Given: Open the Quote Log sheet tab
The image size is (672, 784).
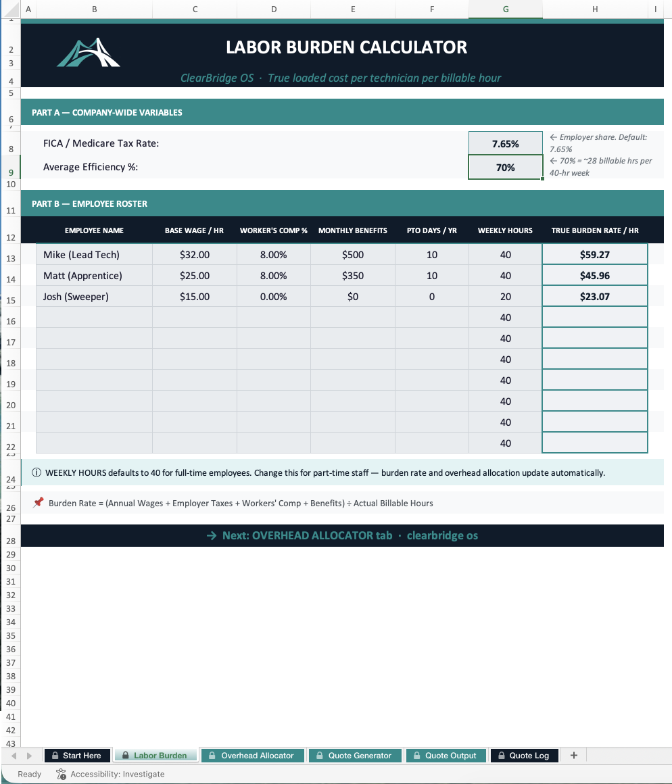Looking at the screenshot, I should click(524, 756).
